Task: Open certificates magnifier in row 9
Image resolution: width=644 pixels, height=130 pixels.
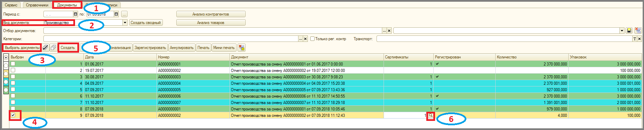Action: coord(430,115)
